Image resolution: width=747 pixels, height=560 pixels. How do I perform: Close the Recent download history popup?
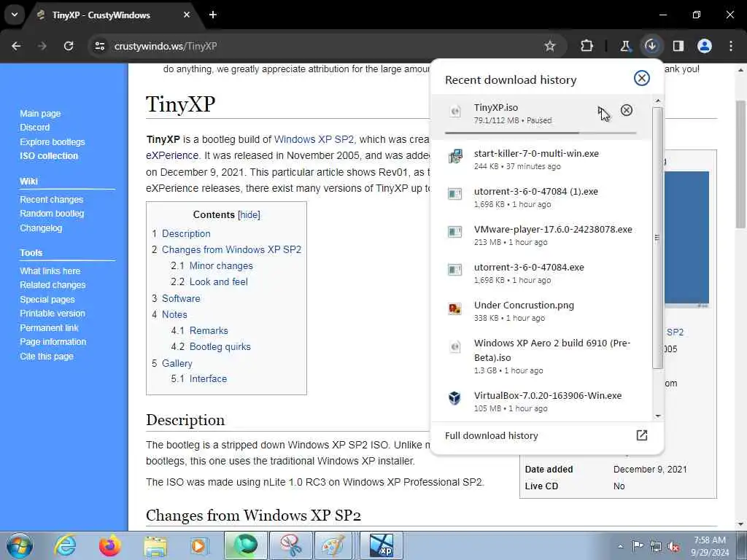click(642, 78)
